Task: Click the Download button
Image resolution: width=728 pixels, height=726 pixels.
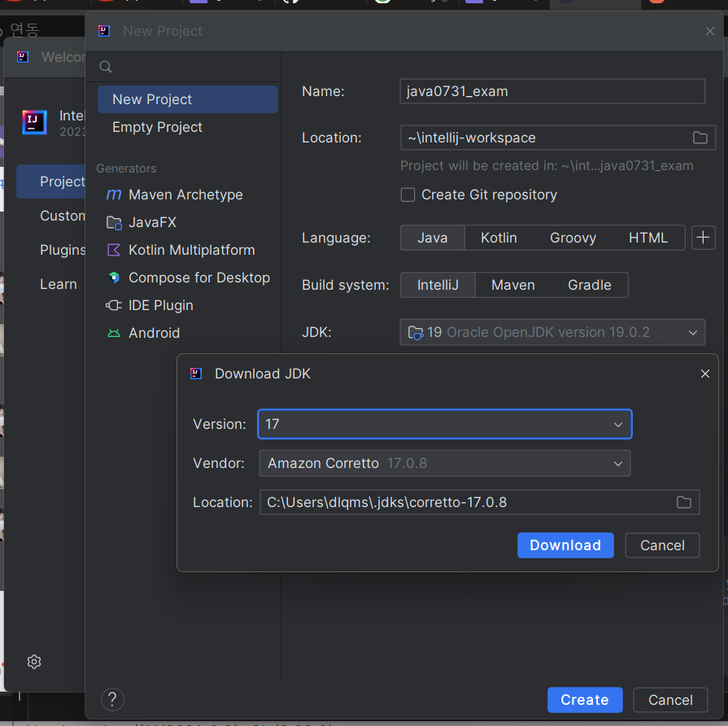Action: pos(565,545)
